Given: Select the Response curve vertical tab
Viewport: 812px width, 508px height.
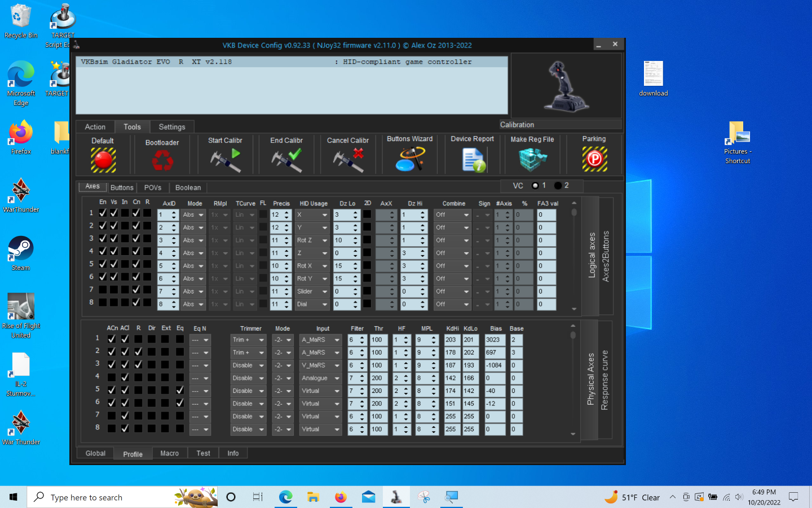Looking at the screenshot, I should pos(605,380).
